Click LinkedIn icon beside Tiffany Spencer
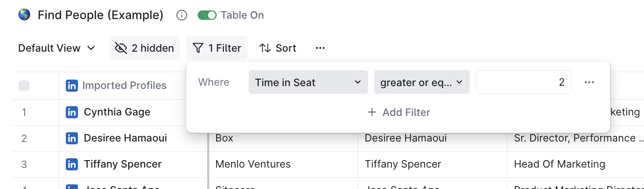This screenshot has height=189, width=644. pyautogui.click(x=72, y=164)
